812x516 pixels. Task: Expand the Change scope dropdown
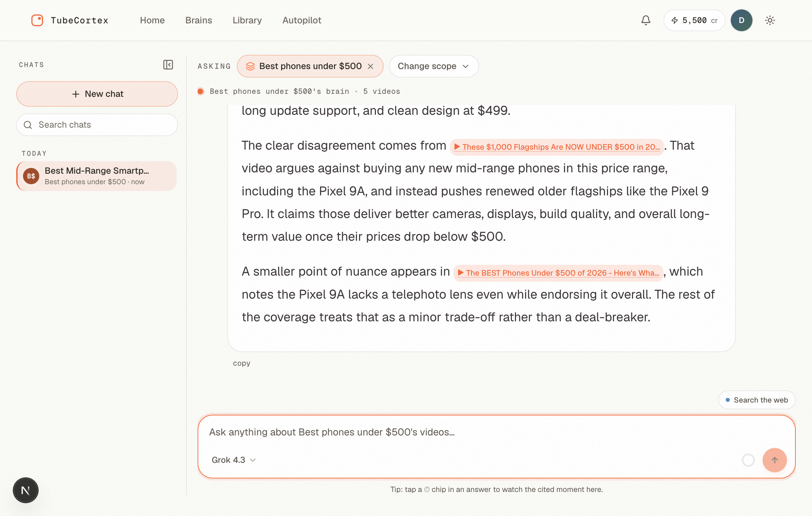click(x=434, y=66)
